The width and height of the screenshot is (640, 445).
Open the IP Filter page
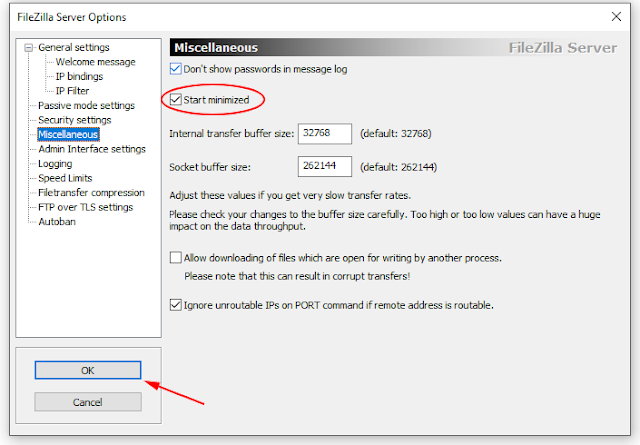pos(72,91)
